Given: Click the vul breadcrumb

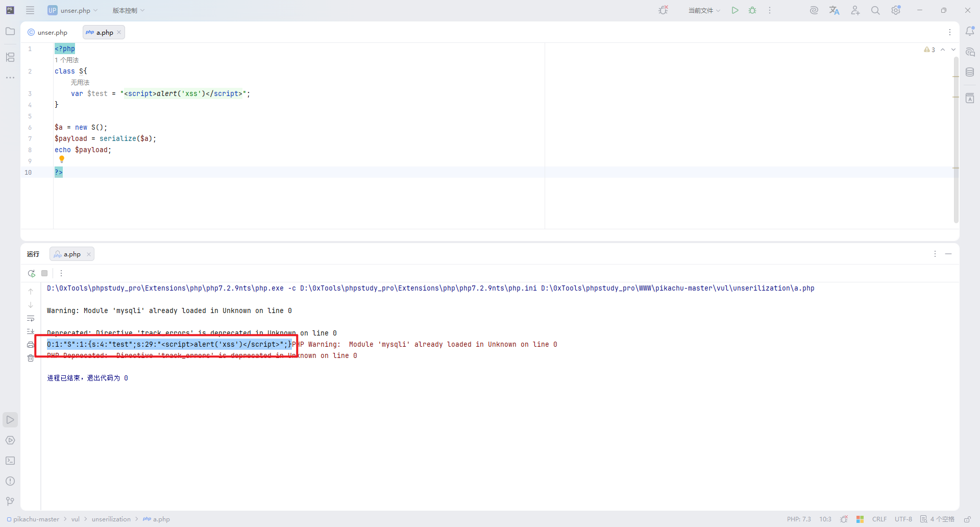Looking at the screenshot, I should [76, 519].
